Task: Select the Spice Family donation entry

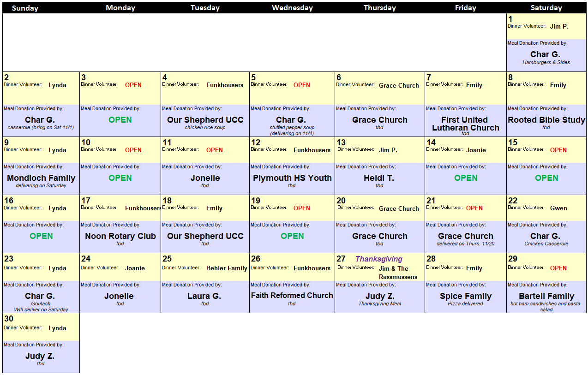Action: (x=465, y=296)
